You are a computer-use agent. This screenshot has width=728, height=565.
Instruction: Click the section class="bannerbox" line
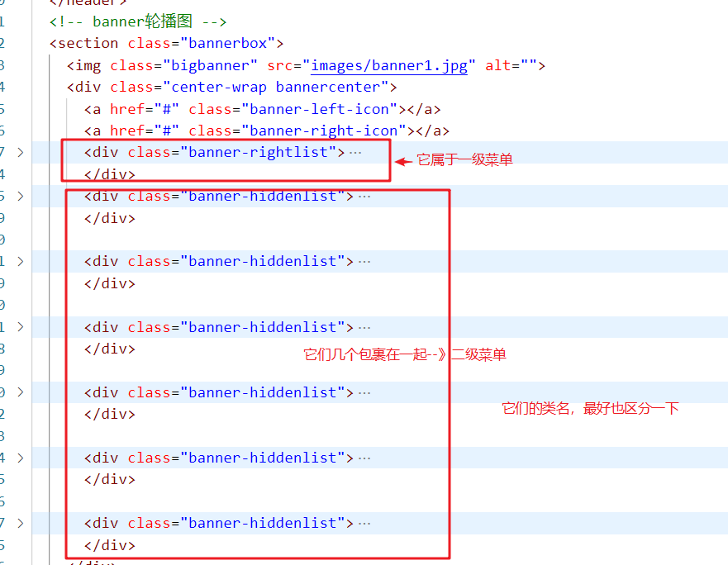click(x=166, y=43)
